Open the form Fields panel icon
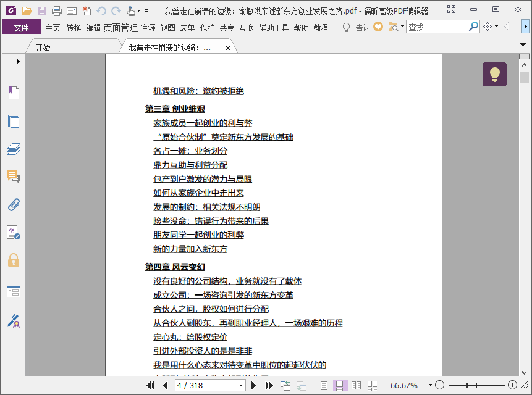 point(14,292)
